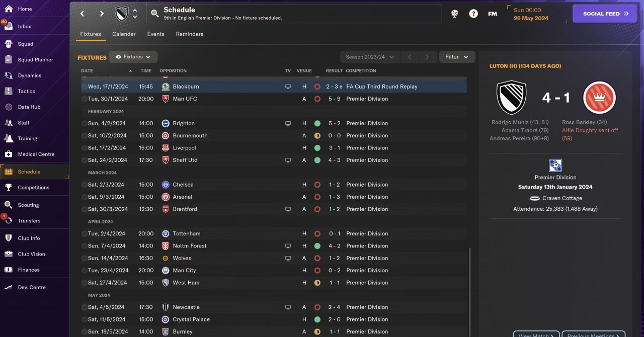Open the Tactics sidebar icon
Screen dimensions: 644x337
tap(8, 91)
